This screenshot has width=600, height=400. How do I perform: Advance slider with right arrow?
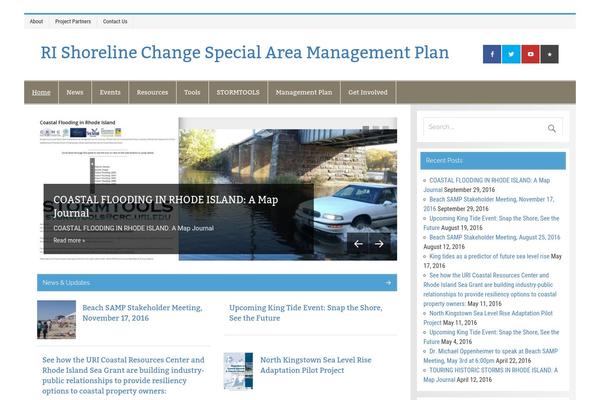pyautogui.click(x=379, y=243)
